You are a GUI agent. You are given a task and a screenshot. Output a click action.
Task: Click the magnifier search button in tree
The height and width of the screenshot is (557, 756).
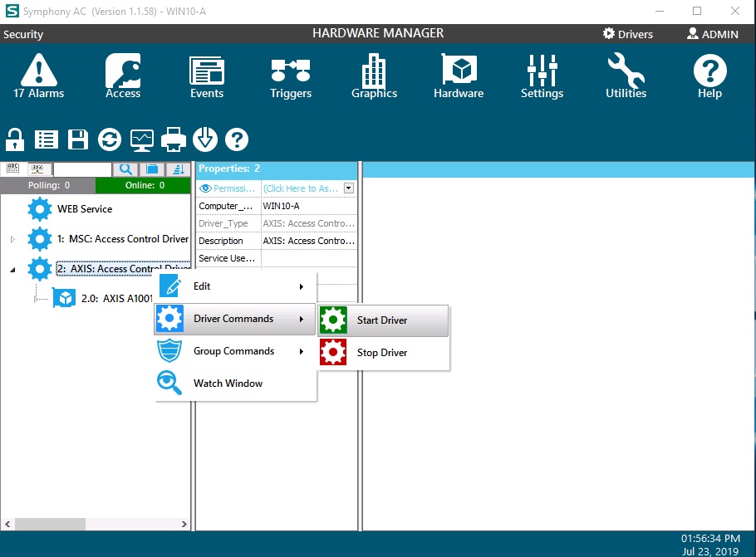pos(125,169)
